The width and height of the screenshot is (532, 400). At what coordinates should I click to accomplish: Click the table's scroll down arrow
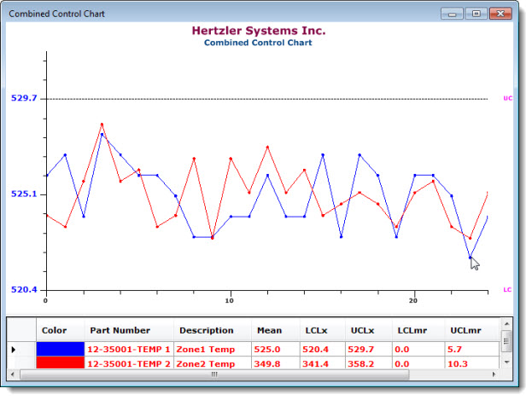pyautogui.click(x=506, y=362)
